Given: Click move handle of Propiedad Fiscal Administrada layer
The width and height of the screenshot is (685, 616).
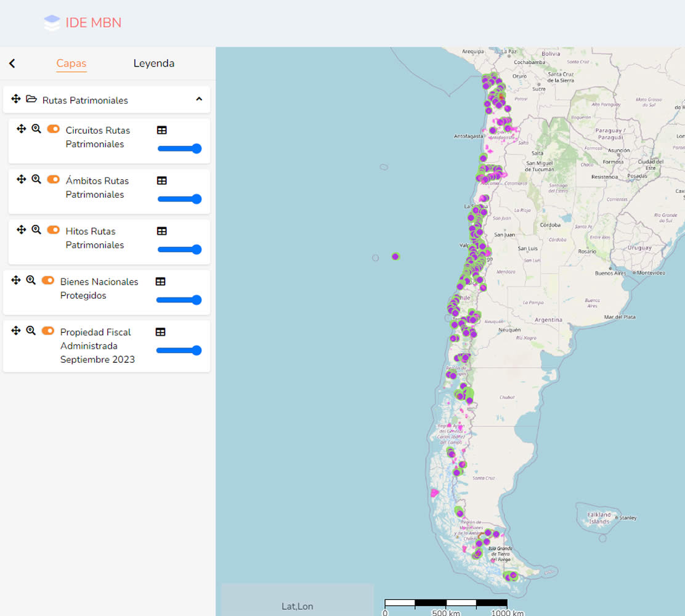Looking at the screenshot, I should [16, 331].
